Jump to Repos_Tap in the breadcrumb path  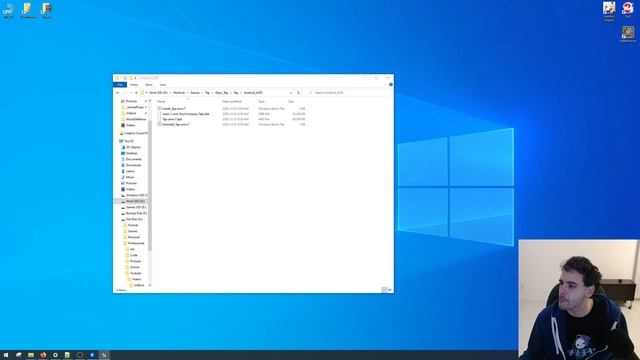(x=222, y=93)
